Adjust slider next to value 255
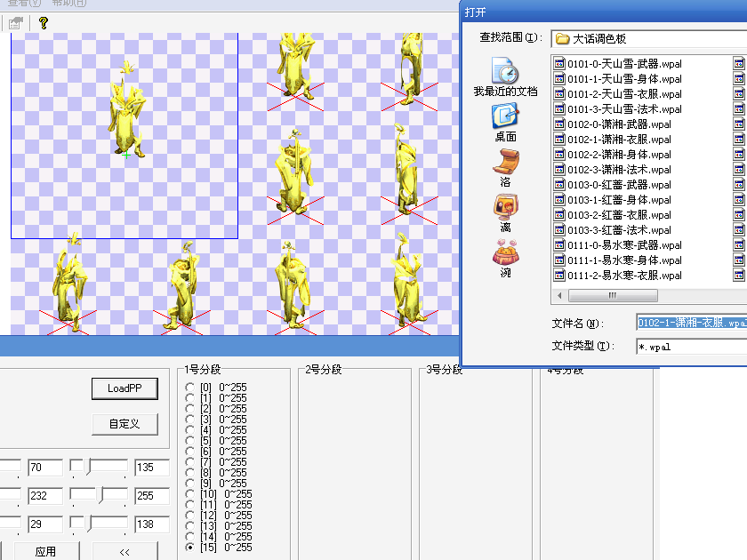Image resolution: width=747 pixels, height=560 pixels. pyautogui.click(x=99, y=496)
